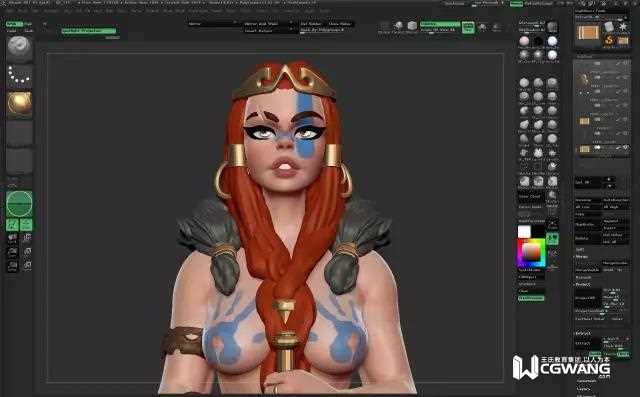Screen dimensions: 640x397
Task: Toggle the highlighted green button at shelf's top-left
Action: pos(14,24)
